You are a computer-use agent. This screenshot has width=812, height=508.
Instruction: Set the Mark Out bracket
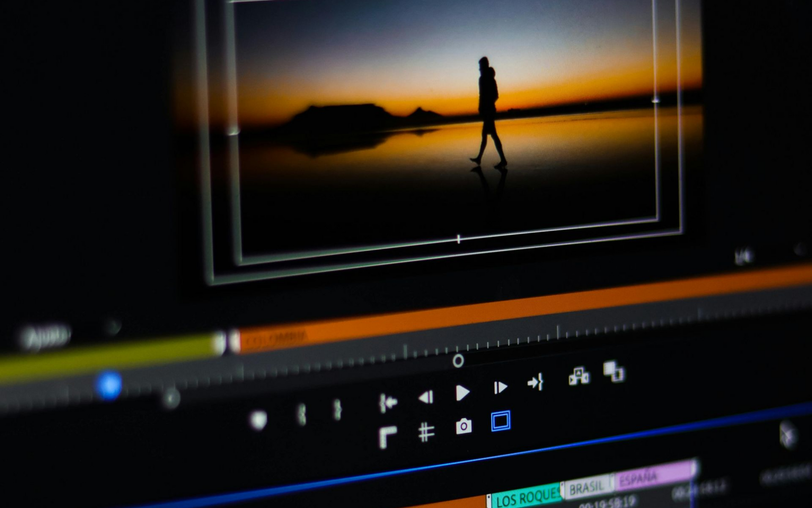tap(337, 409)
